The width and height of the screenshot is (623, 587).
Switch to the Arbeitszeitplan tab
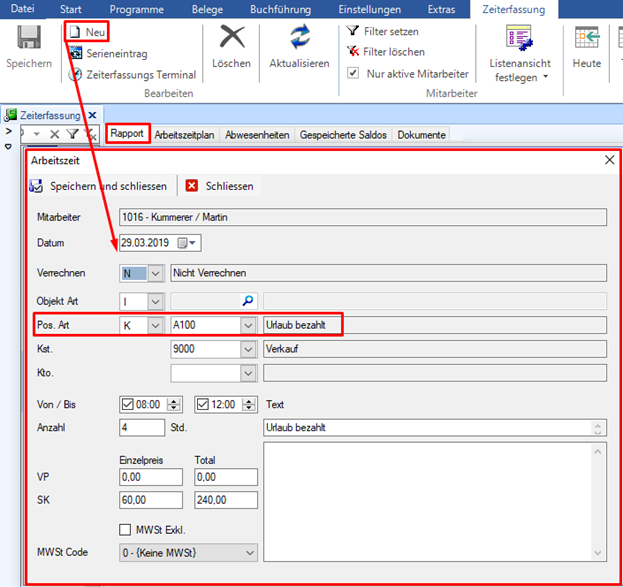point(184,135)
